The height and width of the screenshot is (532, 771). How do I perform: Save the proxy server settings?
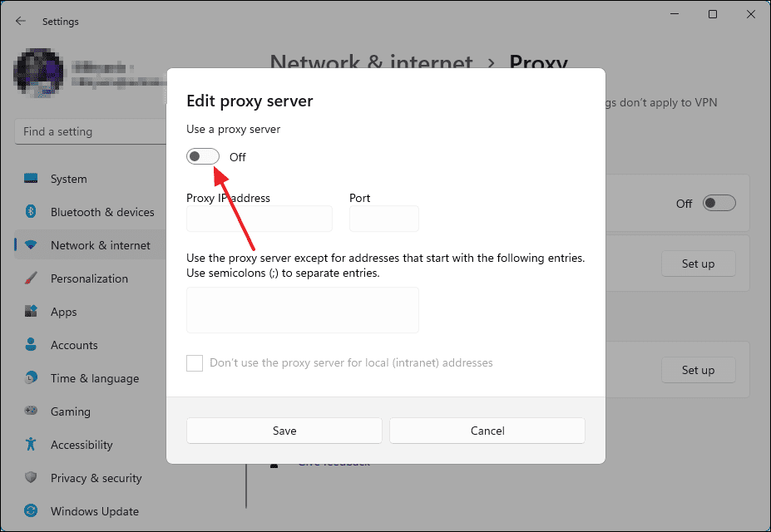[x=284, y=431]
